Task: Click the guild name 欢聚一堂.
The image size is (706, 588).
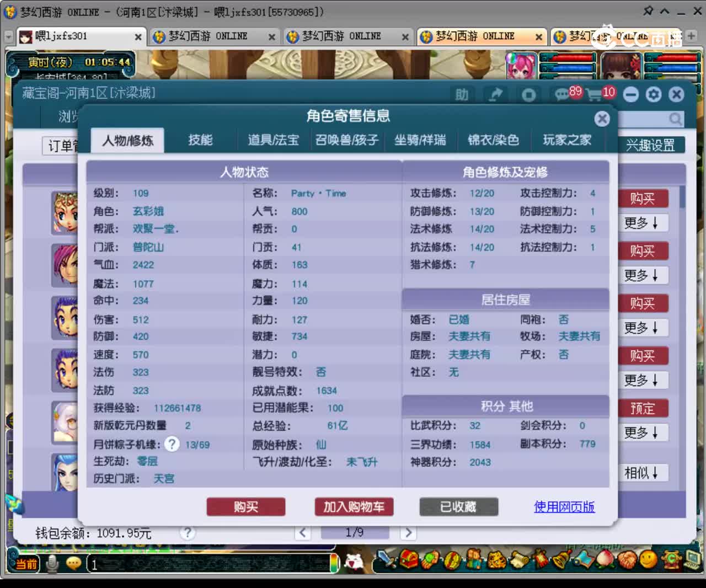Action: [x=156, y=229]
